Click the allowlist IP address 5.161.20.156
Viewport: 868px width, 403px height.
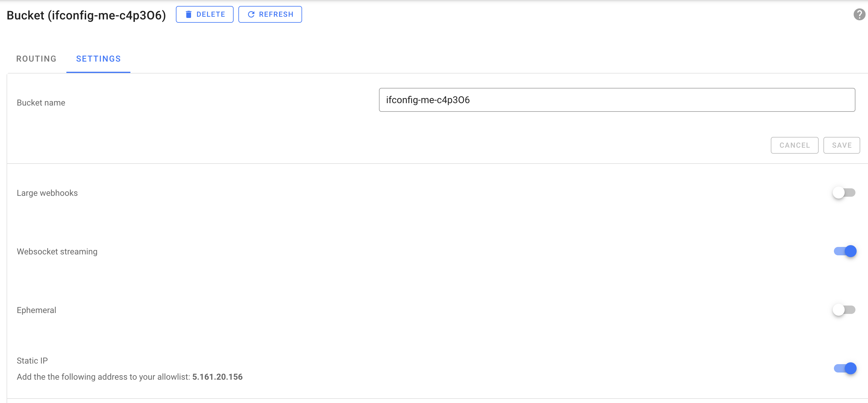[x=217, y=377]
